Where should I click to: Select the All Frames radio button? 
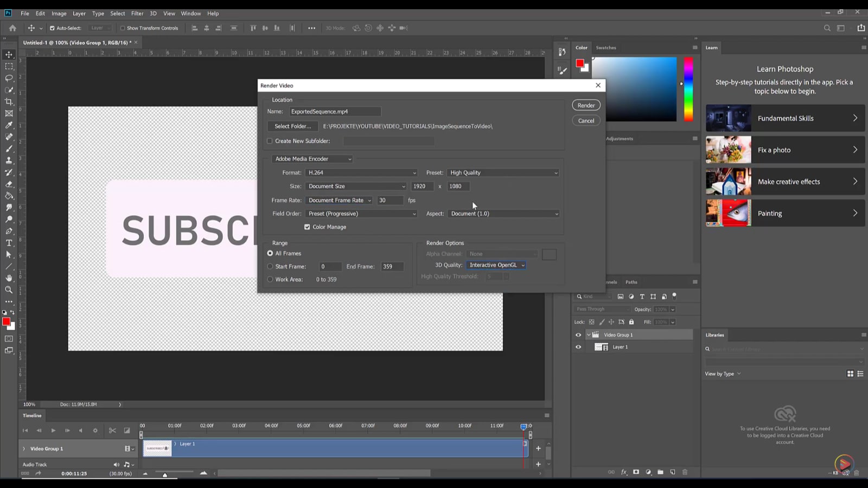pos(270,253)
